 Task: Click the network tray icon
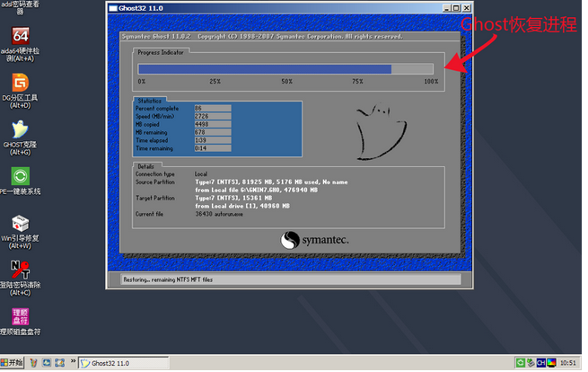pos(531,363)
